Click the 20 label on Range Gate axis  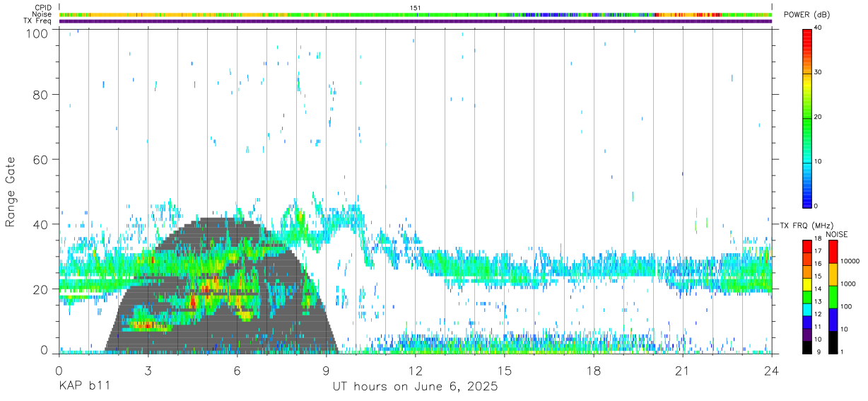coord(40,289)
